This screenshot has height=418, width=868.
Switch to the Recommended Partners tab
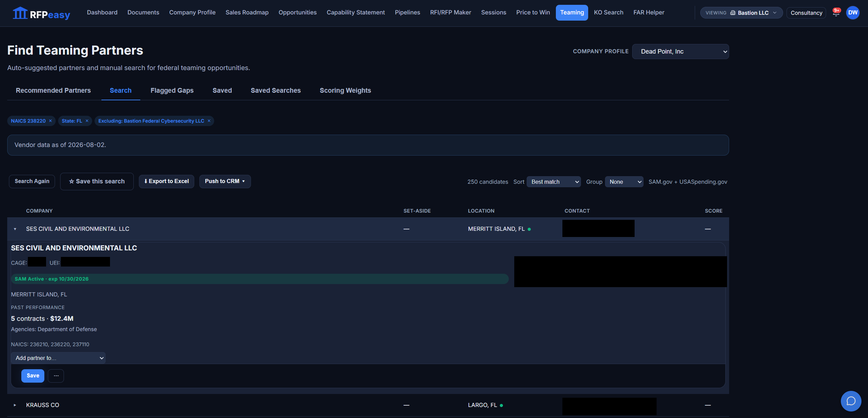pyautogui.click(x=53, y=90)
